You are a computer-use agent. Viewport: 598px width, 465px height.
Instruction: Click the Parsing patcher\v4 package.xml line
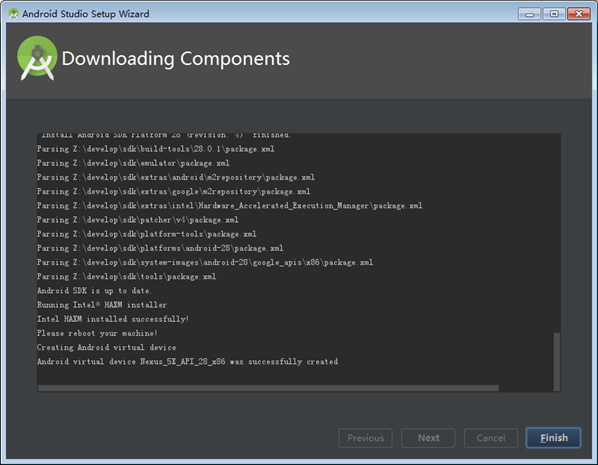[x=138, y=220]
